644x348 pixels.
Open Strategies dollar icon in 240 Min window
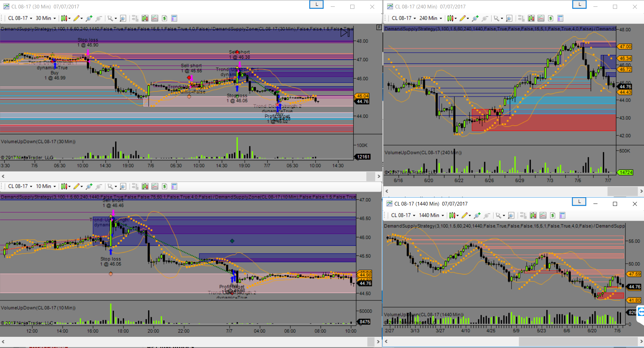pos(551,18)
